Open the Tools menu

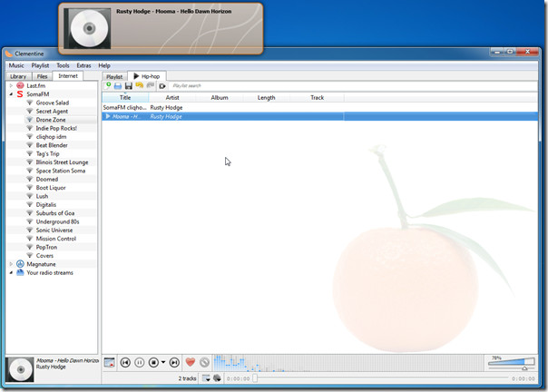pos(63,65)
